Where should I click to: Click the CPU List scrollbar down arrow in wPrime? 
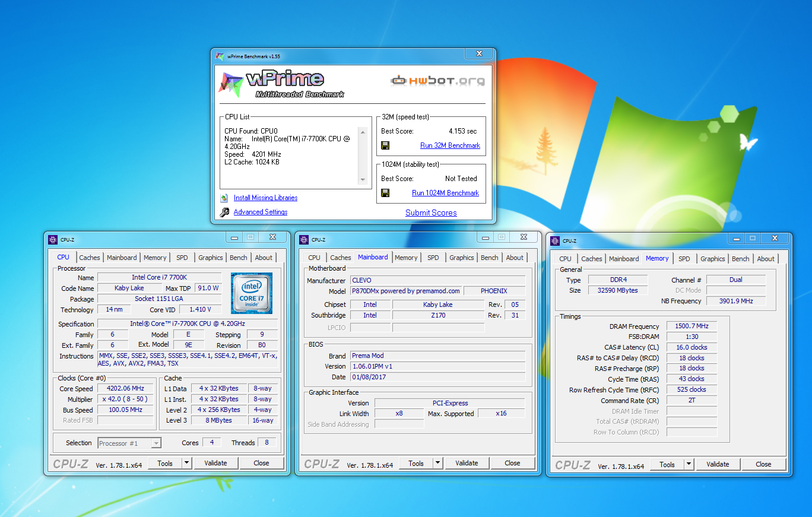(x=363, y=180)
